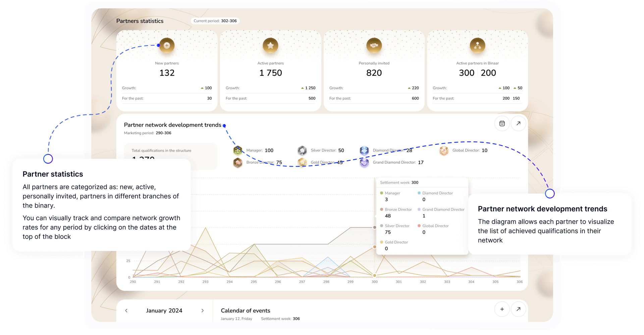Click Active partners growth value 1 250
This screenshot has width=644, height=335.
point(310,88)
